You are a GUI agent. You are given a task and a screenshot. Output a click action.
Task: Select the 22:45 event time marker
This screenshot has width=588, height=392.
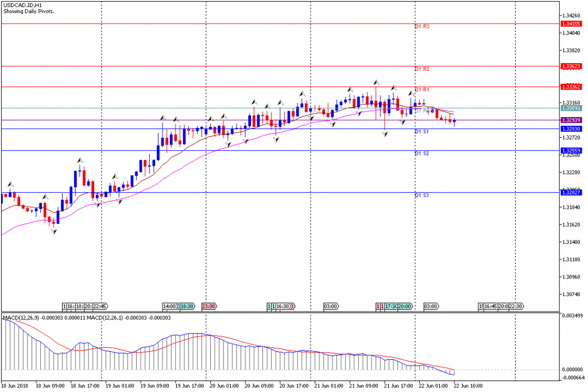click(x=100, y=306)
